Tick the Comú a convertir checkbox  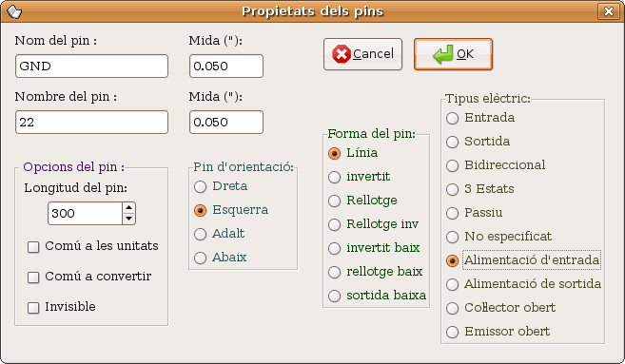click(x=33, y=278)
